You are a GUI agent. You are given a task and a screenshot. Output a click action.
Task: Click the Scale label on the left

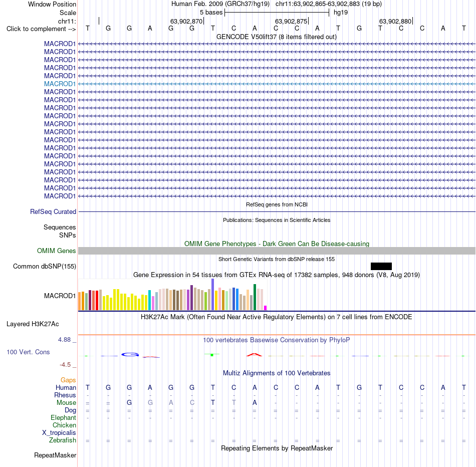point(68,13)
